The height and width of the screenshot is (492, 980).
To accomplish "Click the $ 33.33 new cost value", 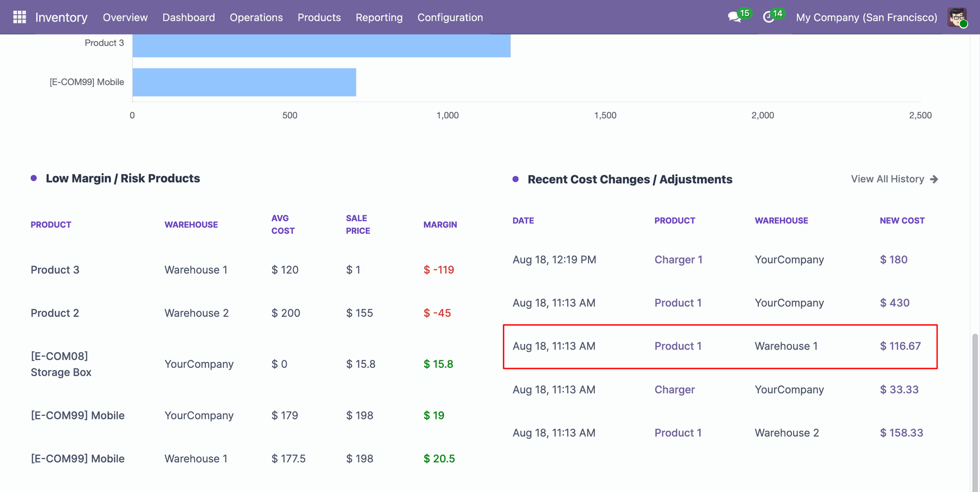I will [899, 390].
